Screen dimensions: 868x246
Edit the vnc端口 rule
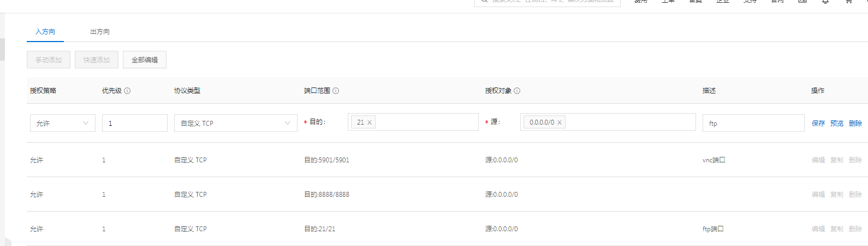[x=818, y=160]
